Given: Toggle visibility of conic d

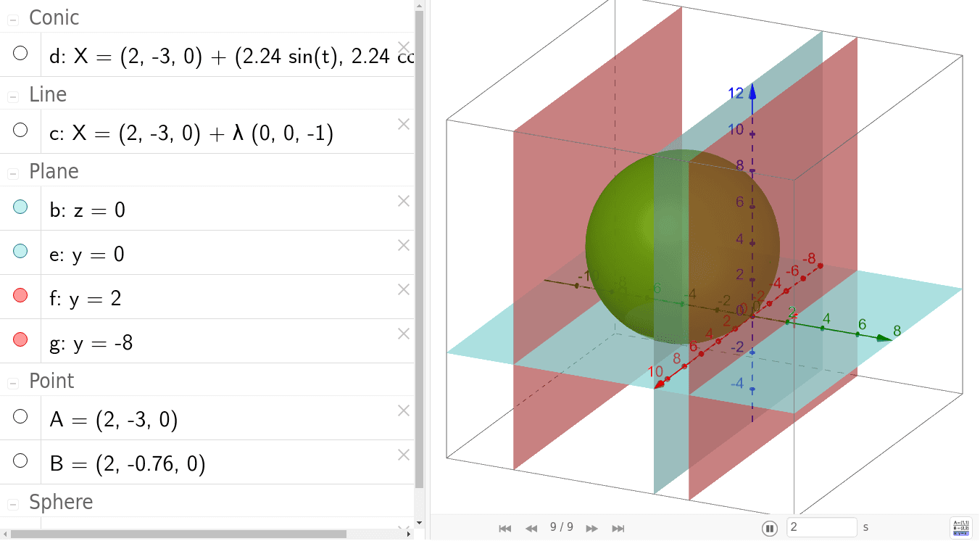Looking at the screenshot, I should click(x=20, y=53).
